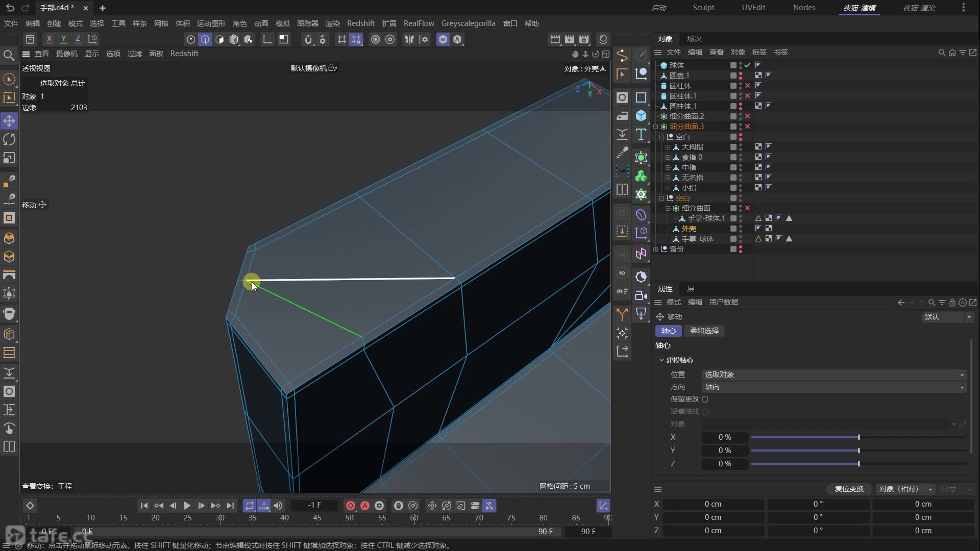Click the attribute manager back arrow
This screenshot has width=980, height=551.
click(901, 303)
